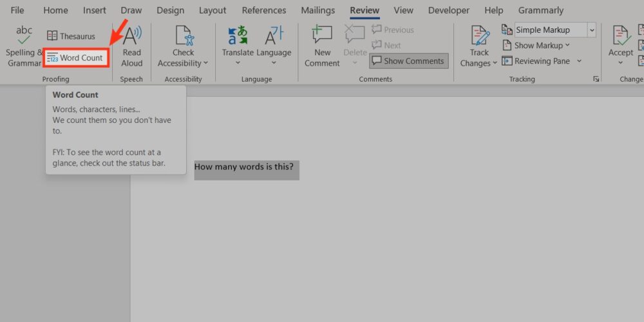Toggle the Show Comments button
The image size is (644, 322).
[408, 61]
